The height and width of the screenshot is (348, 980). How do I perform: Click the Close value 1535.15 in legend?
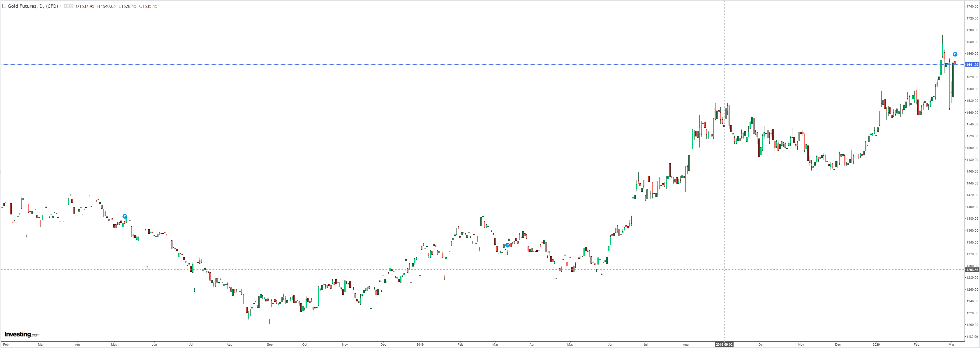pos(150,6)
